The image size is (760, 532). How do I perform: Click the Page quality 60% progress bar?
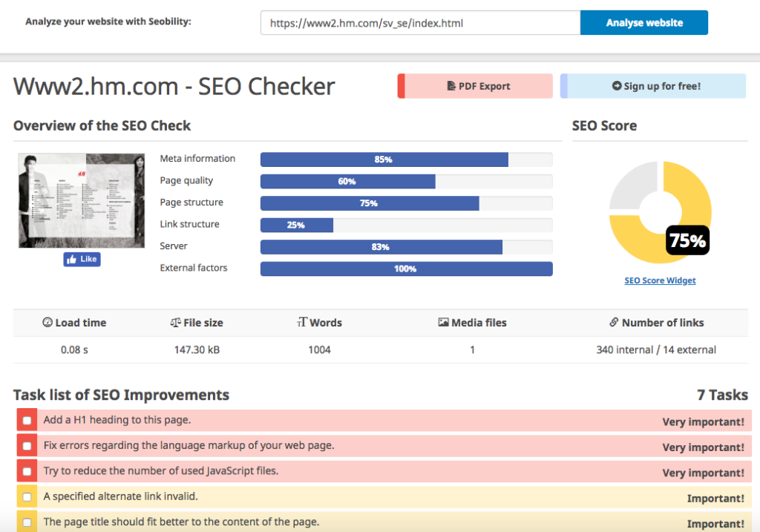pos(406,181)
